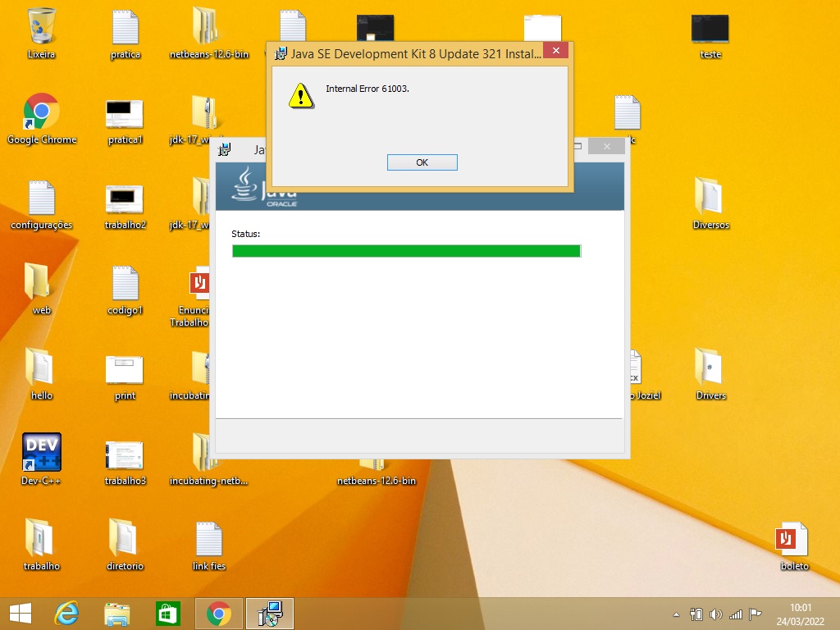The height and width of the screenshot is (630, 840).
Task: Select the print image file
Action: pos(125,377)
